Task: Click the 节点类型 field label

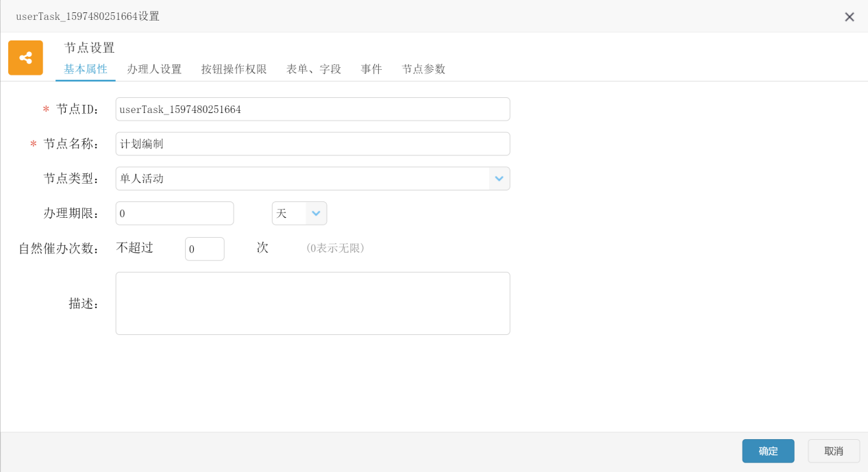Action: pyautogui.click(x=71, y=179)
